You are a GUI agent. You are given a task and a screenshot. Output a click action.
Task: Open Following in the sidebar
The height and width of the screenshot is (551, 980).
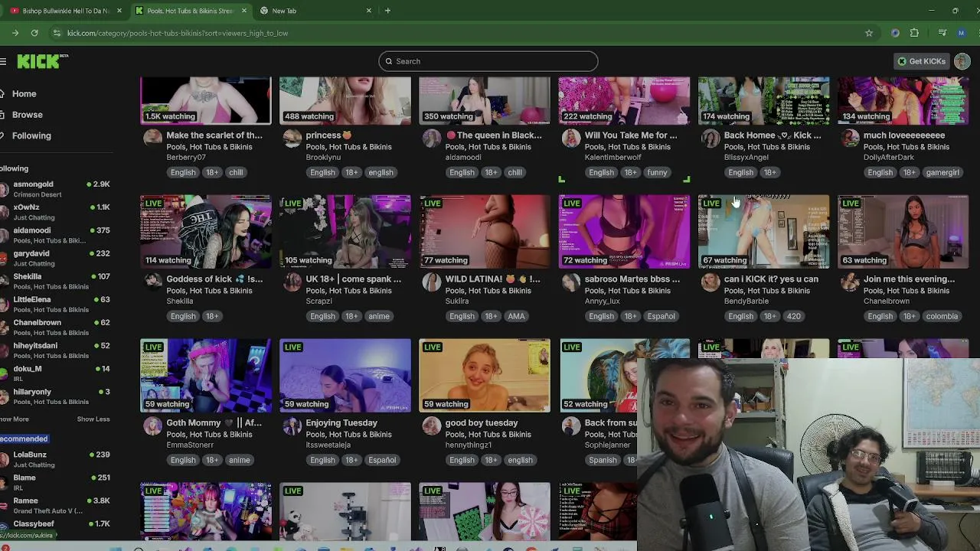(x=31, y=135)
